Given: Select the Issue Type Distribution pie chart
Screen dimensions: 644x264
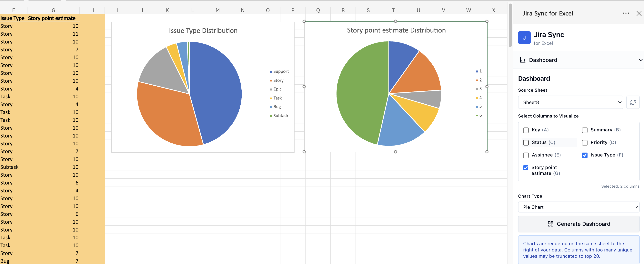Looking at the screenshot, I should 203,87.
